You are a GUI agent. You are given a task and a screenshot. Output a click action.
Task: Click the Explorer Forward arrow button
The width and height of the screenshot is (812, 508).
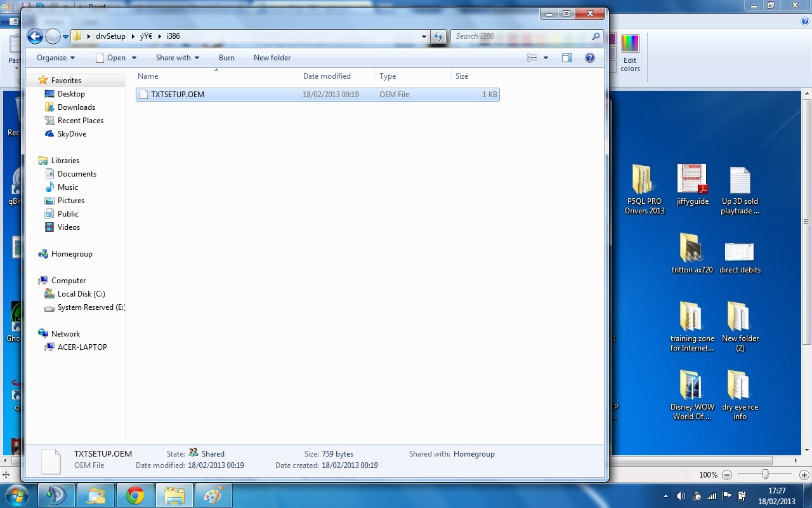[53, 36]
